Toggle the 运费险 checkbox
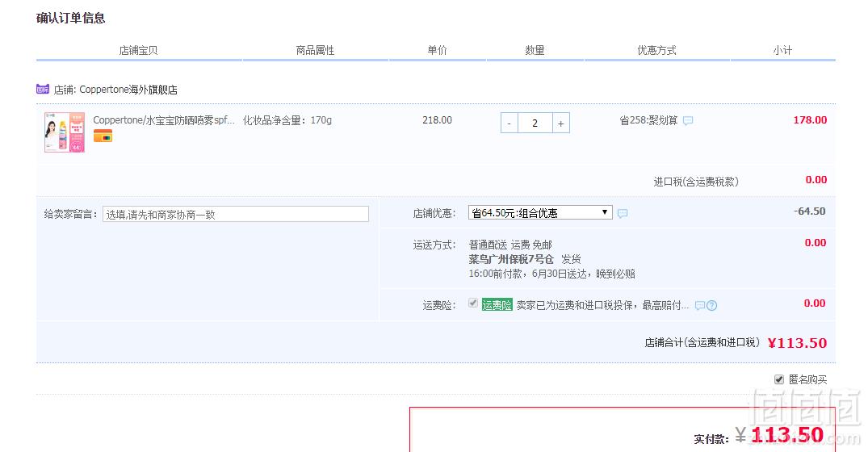This screenshot has width=868, height=452. tap(472, 303)
